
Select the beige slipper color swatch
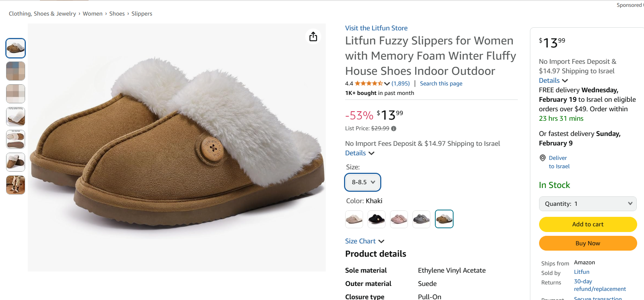354,219
